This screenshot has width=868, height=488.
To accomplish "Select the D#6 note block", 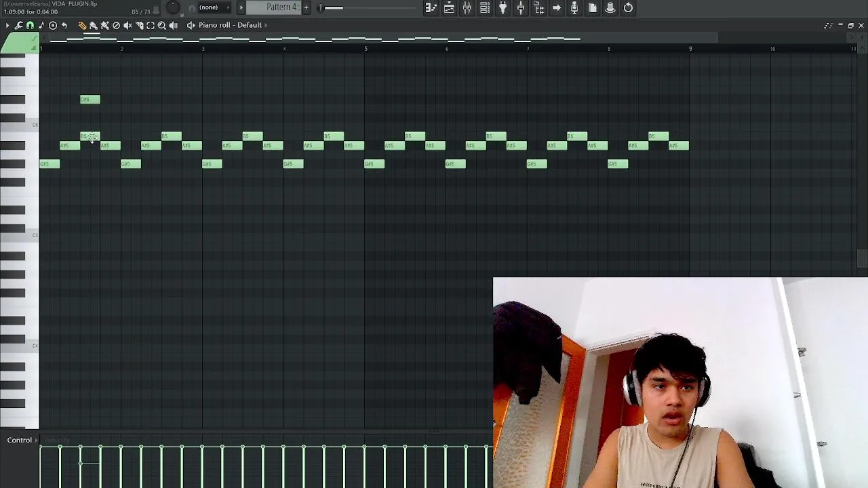I will coord(90,100).
